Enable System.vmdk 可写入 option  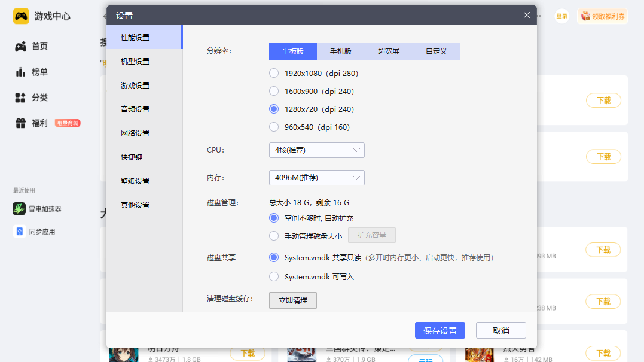point(274,277)
